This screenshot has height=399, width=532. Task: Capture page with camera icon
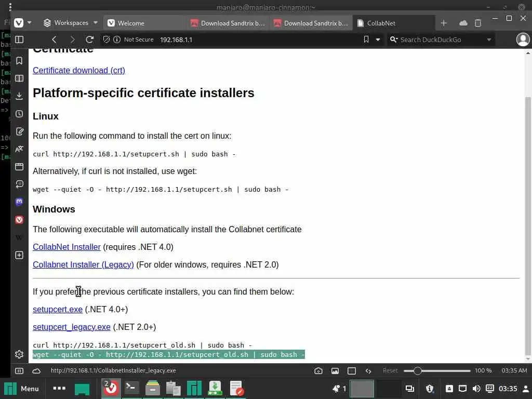(x=318, y=371)
